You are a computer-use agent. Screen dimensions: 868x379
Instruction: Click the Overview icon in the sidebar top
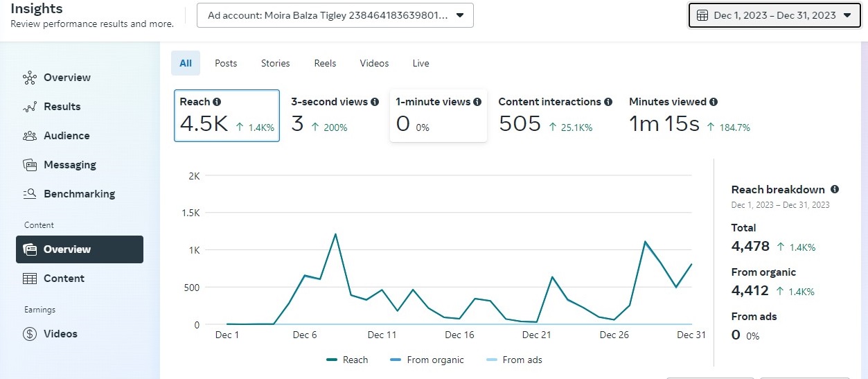29,78
